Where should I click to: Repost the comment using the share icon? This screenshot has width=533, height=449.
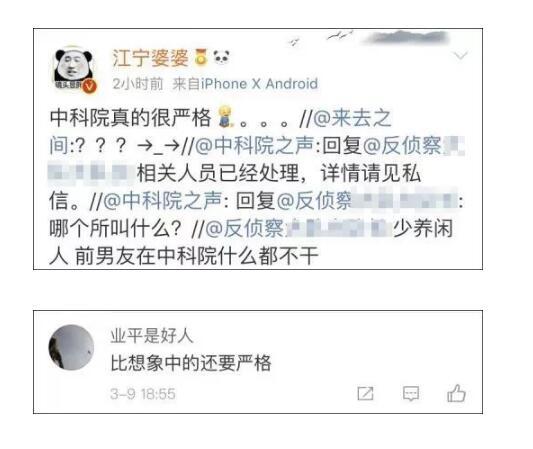pos(365,394)
